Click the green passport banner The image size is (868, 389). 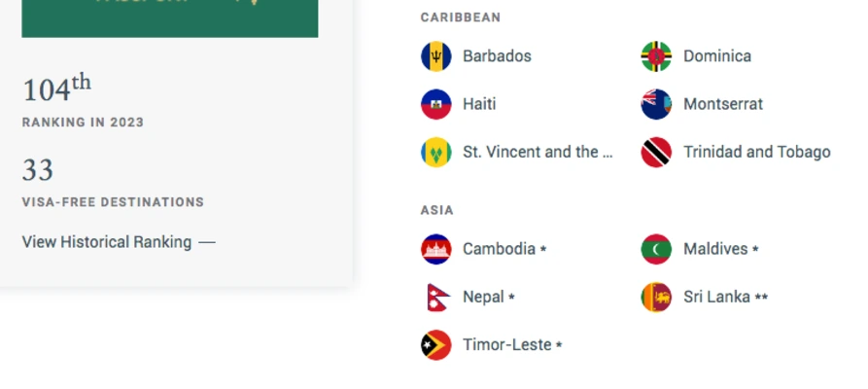[169, 18]
